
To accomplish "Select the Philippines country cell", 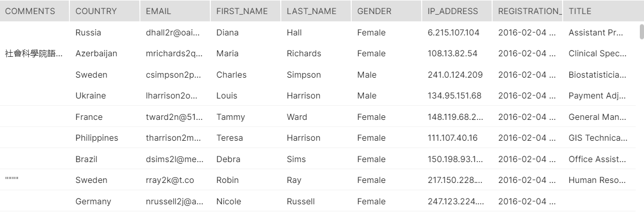I will 97,138.
